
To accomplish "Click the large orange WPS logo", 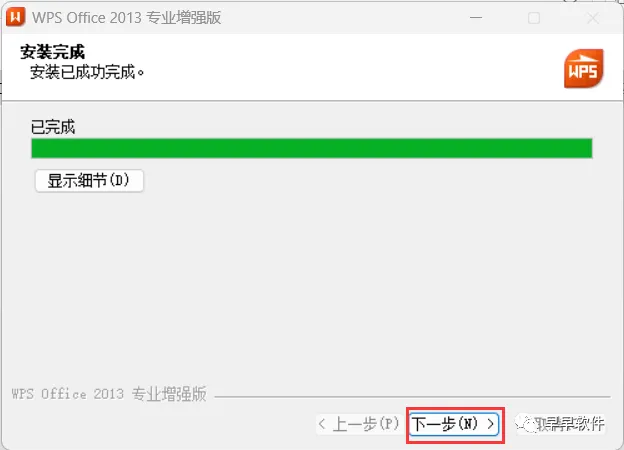I will pyautogui.click(x=583, y=68).
